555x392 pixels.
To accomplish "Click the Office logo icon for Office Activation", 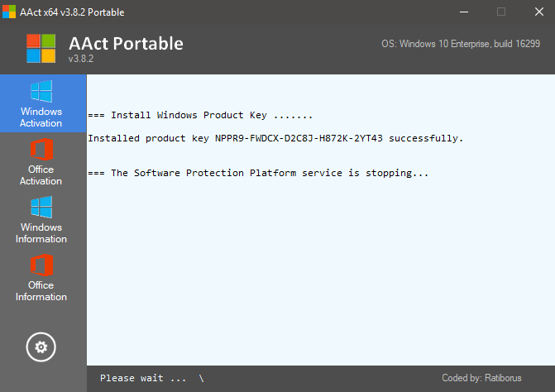I will pos(41,150).
